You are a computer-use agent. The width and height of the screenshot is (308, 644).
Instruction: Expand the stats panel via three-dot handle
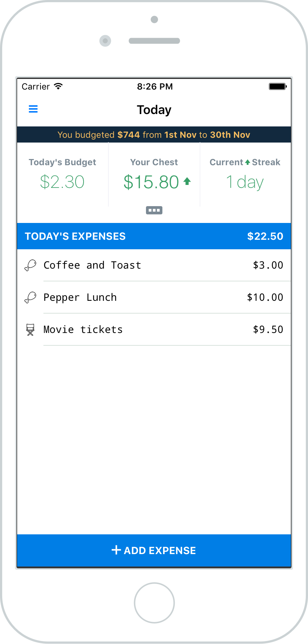point(154,210)
